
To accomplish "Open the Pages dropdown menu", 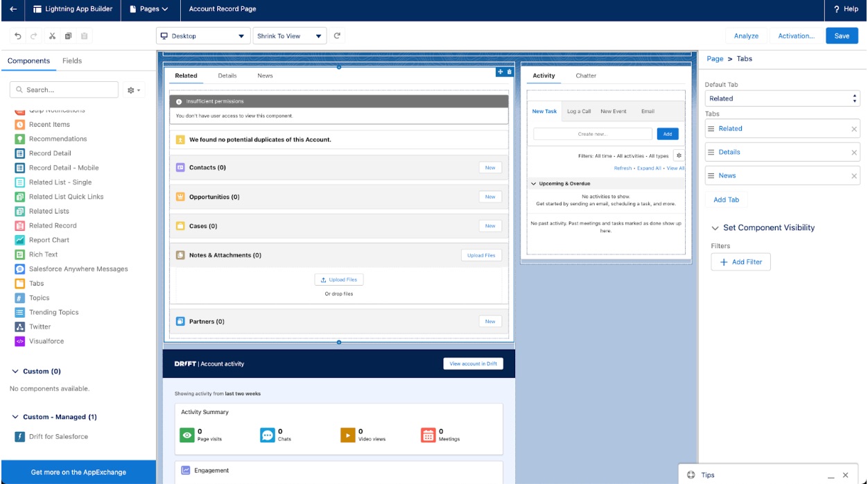I will pos(149,9).
